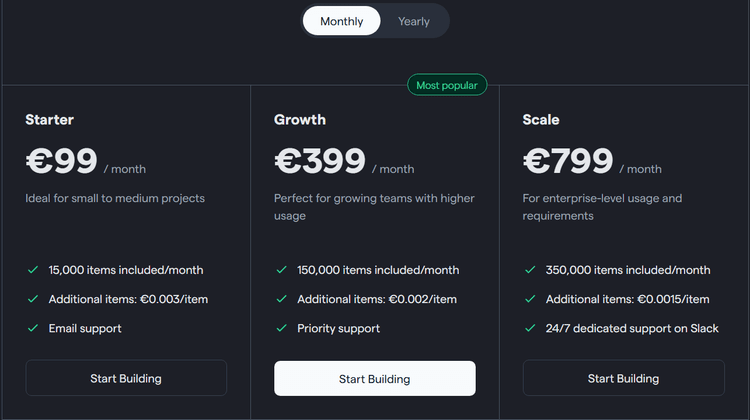Click checkmark beside 350,000 items included/month
The width and height of the screenshot is (750, 420).
[x=530, y=270]
